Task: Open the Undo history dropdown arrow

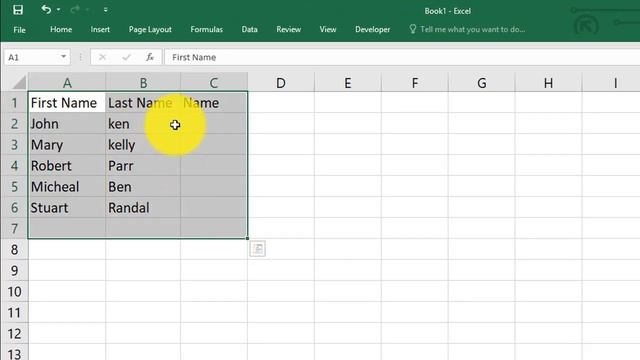Action: pos(59,9)
